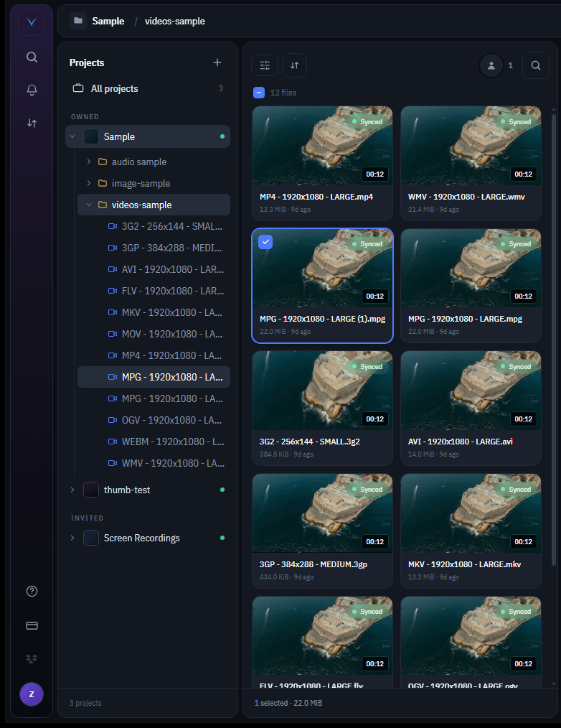Open All projects view
This screenshot has width=561, height=728.
tap(148, 88)
